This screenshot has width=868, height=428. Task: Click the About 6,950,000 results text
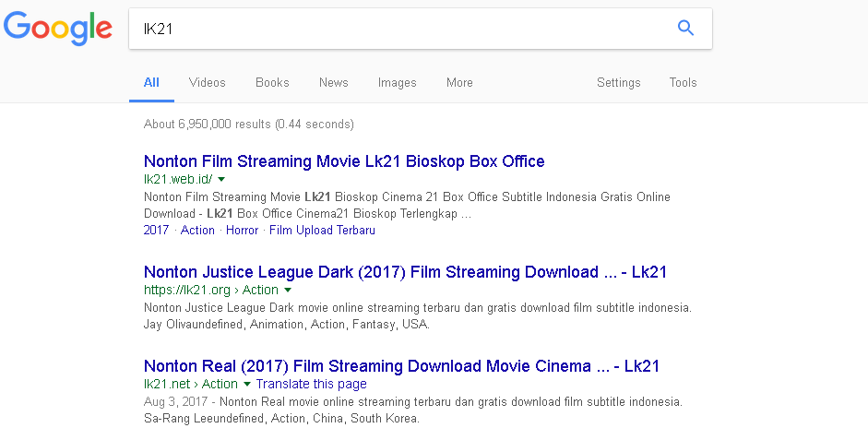(248, 124)
